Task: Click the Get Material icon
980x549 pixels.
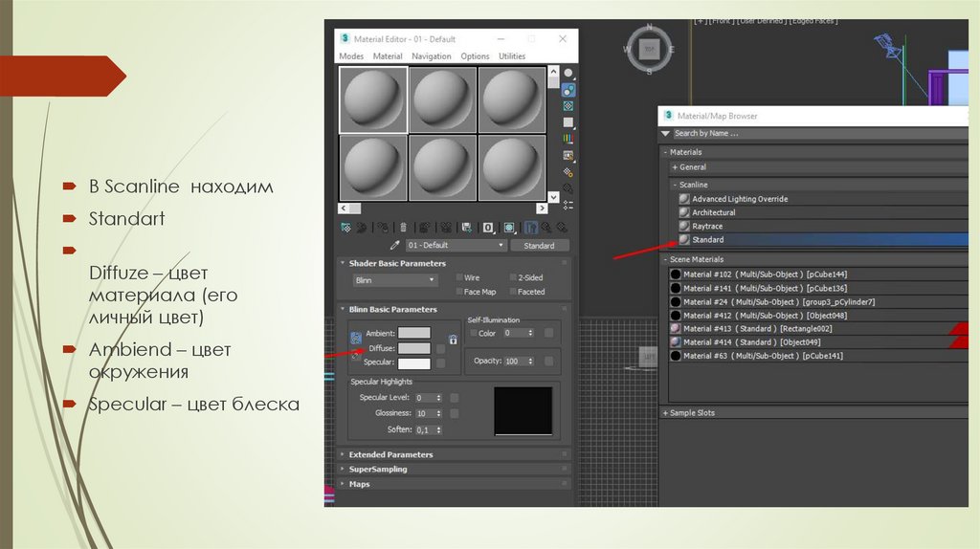Action: click(346, 228)
